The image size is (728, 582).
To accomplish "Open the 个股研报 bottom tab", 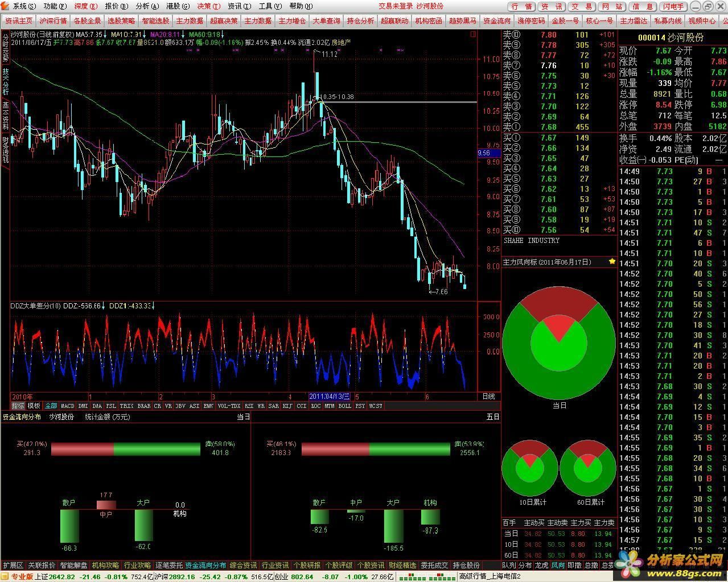I will click(x=307, y=566).
